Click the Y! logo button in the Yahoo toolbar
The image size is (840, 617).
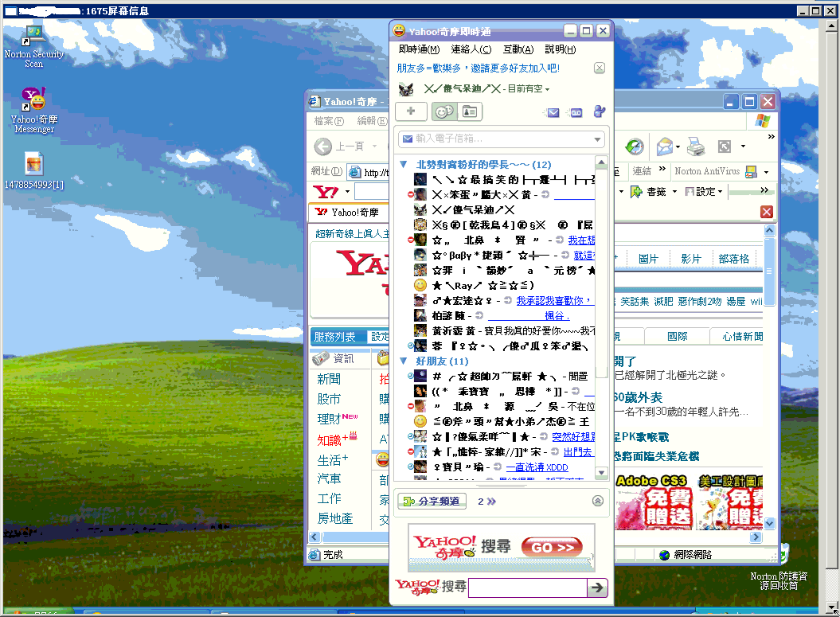coord(326,191)
